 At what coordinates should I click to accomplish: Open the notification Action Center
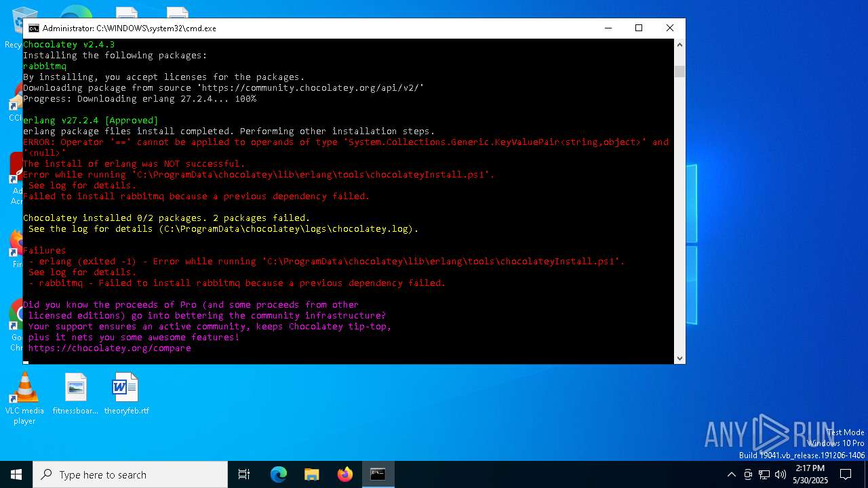pos(846,474)
